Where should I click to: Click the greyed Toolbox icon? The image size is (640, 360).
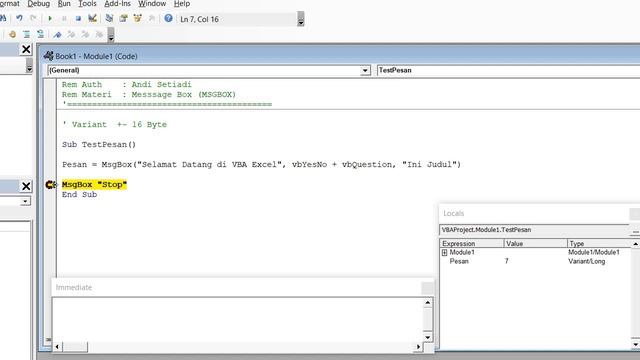(x=151, y=18)
